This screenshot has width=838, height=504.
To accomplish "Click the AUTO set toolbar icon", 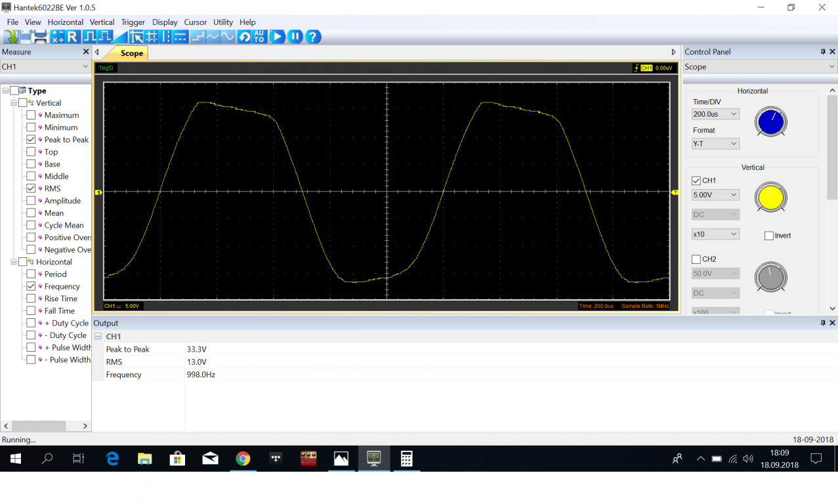I will [x=259, y=37].
